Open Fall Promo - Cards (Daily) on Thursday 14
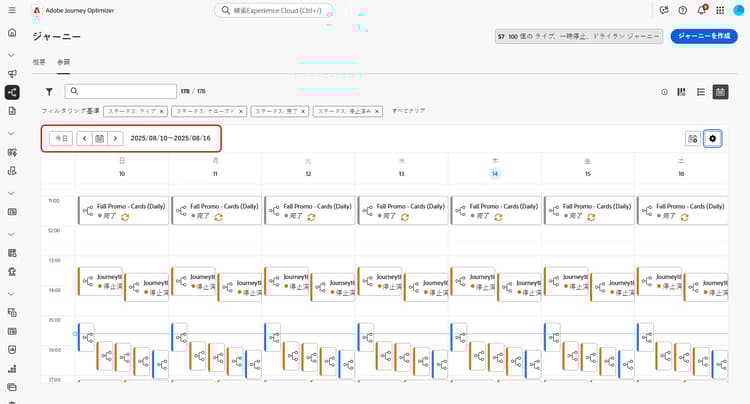Image resolution: width=750 pixels, height=404 pixels. pos(496,210)
